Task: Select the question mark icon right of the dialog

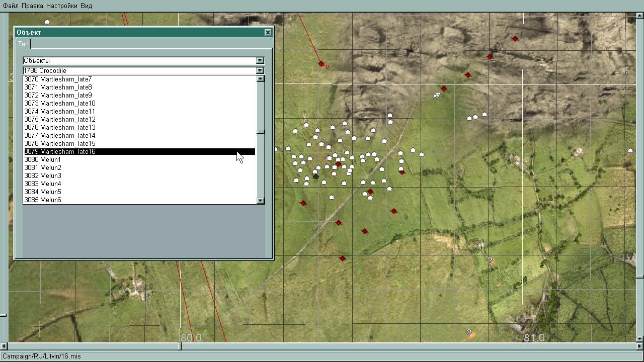Action: pos(490,260)
